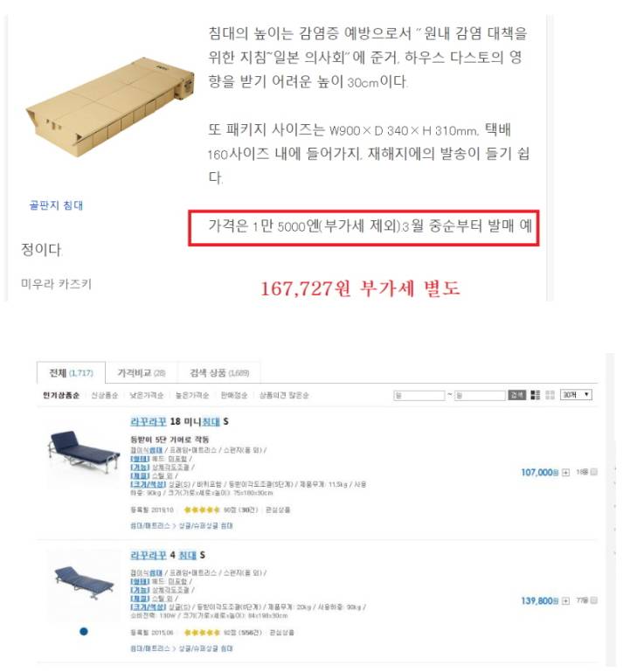
Task: Expand price list plus icon beside 107,000원
Action: click(565, 472)
